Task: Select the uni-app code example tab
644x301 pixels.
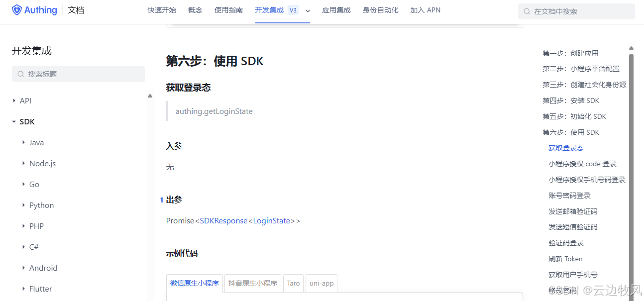Action: tap(321, 283)
